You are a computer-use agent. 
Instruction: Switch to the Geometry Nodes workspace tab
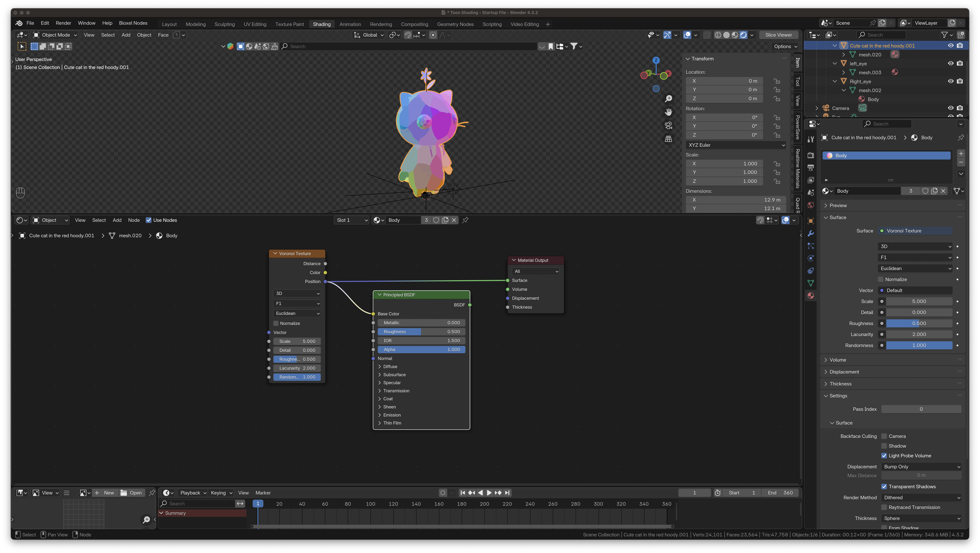click(455, 24)
